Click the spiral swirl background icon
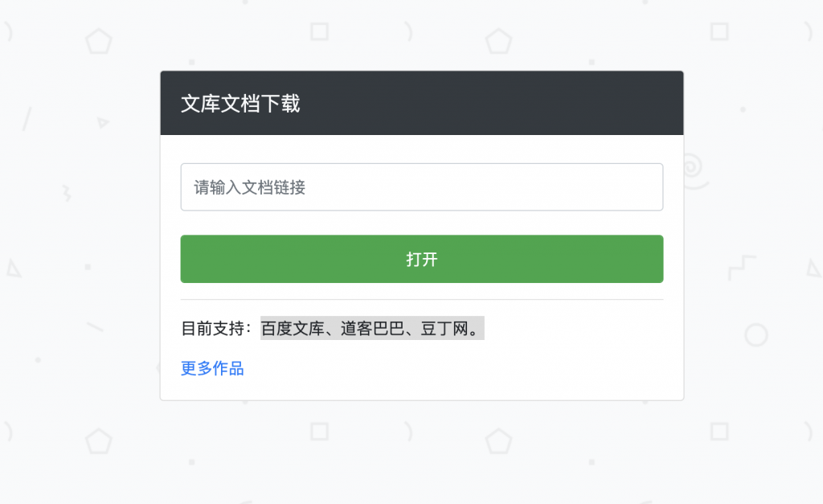 point(694,170)
